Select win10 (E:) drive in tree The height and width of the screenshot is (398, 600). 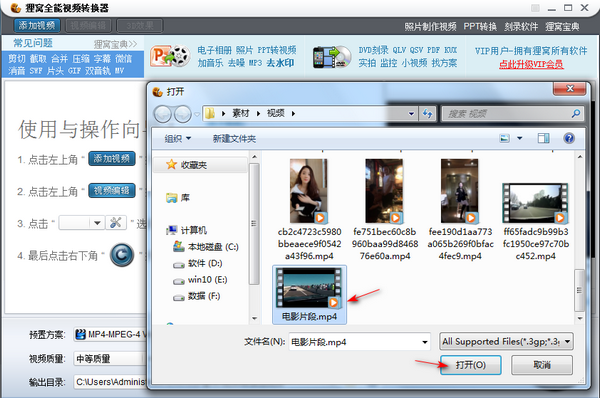click(x=200, y=280)
